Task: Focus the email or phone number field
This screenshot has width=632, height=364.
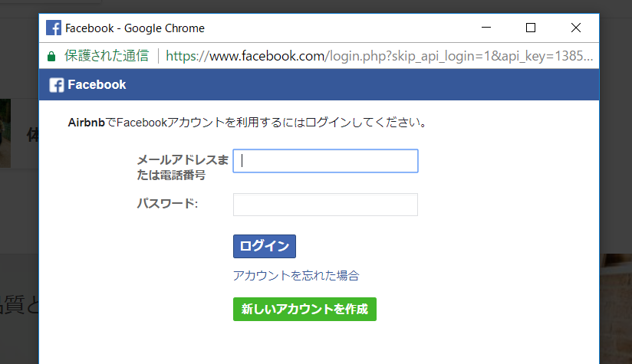Action: point(325,161)
